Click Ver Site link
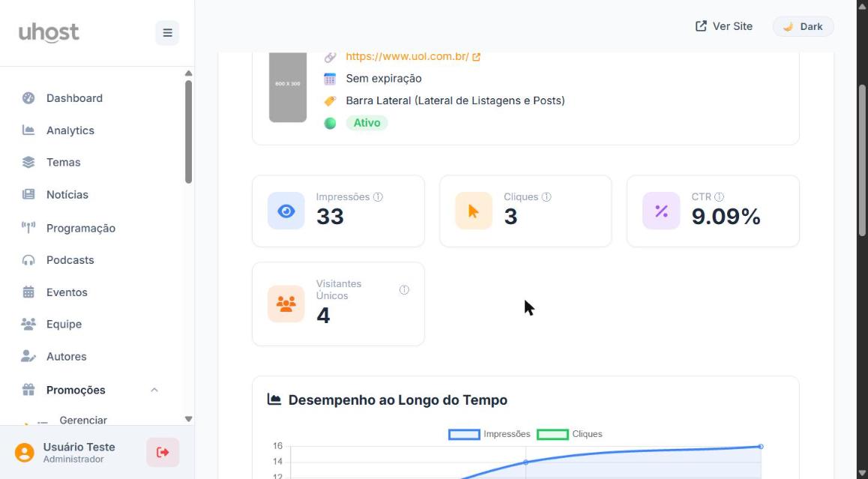The image size is (868, 479). click(x=724, y=26)
